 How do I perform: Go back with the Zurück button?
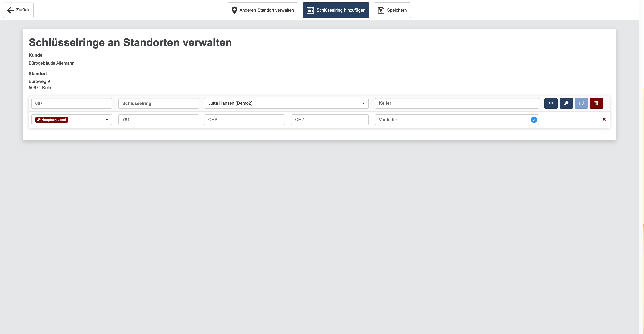(18, 10)
